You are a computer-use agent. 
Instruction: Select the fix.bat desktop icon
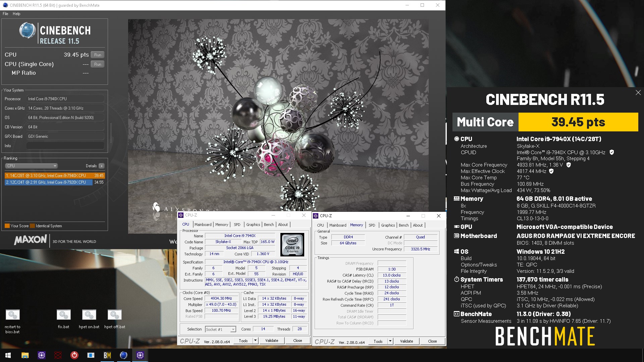(63, 319)
